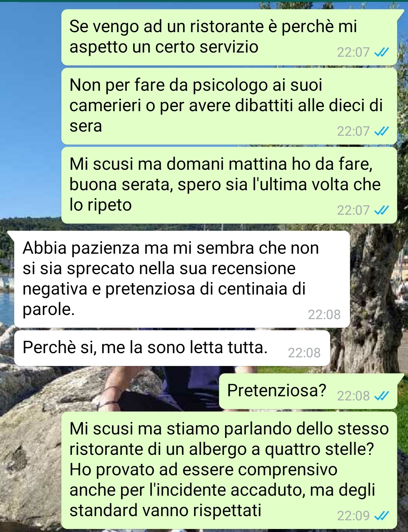Tap the blue ticks on the 'lo ripeto' message
The height and width of the screenshot is (532, 408).
pos(381,210)
